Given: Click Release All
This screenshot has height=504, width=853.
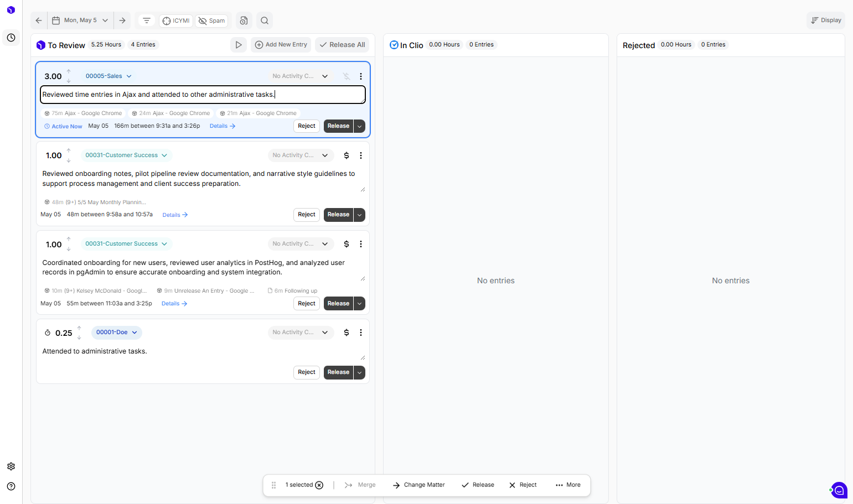Looking at the screenshot, I should coord(342,45).
